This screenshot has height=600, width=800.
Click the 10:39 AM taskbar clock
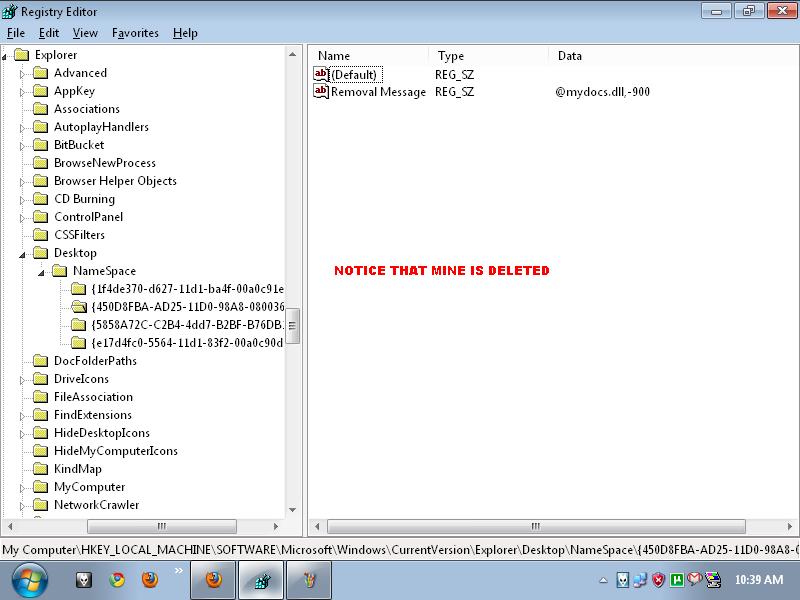[x=759, y=580]
